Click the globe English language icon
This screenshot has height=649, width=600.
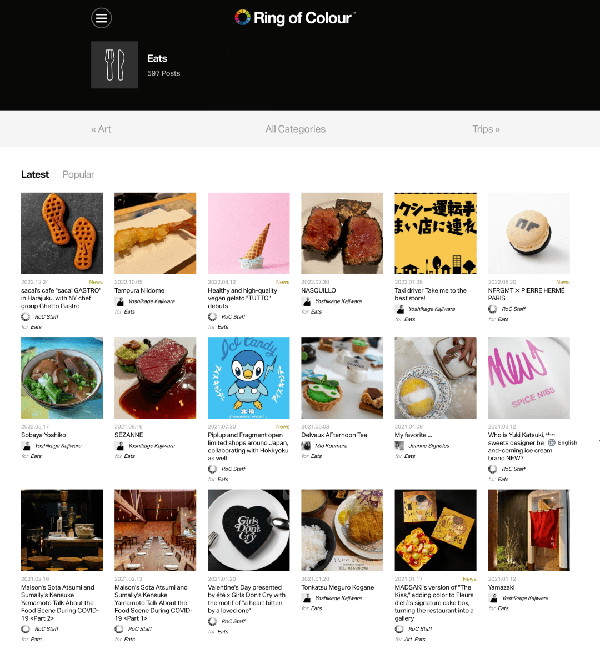pos(552,442)
